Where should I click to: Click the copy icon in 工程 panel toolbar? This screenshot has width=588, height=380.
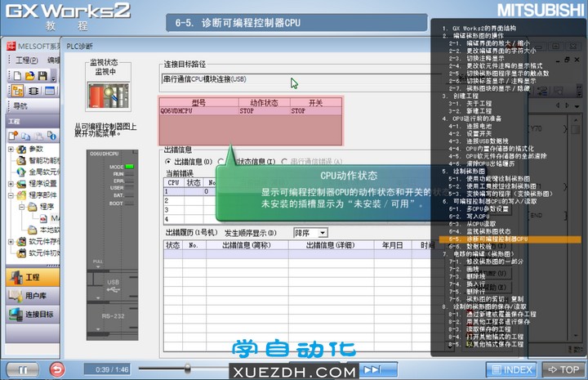[x=26, y=136]
